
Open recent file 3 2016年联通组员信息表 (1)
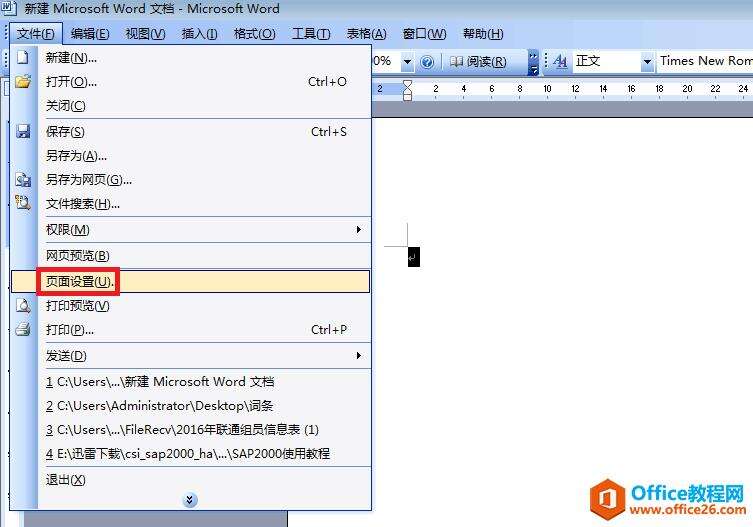tap(190, 430)
